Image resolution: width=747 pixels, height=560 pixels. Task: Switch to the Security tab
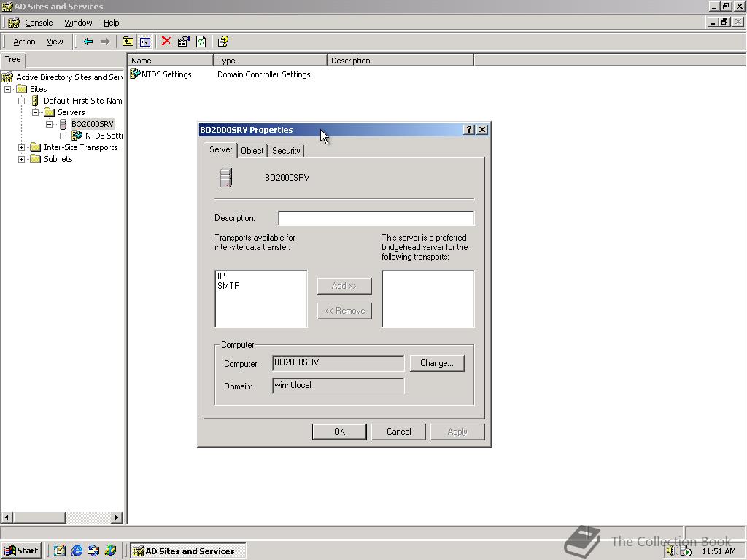(x=286, y=151)
